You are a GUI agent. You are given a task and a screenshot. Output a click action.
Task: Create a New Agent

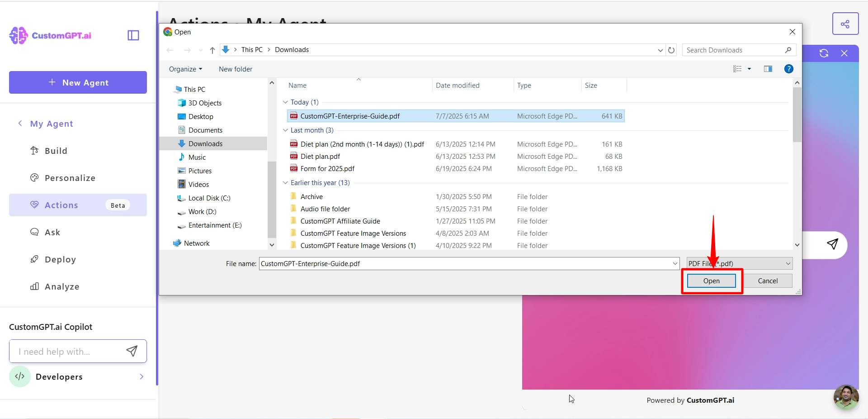78,82
